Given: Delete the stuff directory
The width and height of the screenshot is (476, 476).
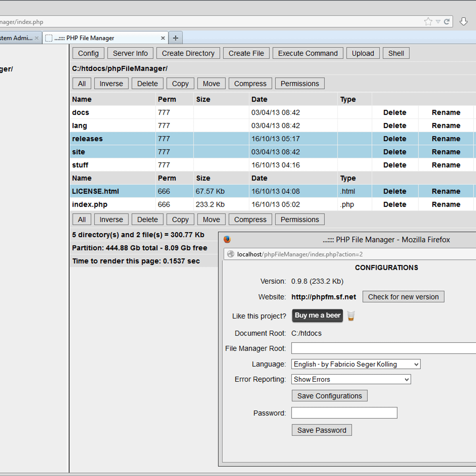Looking at the screenshot, I should (x=395, y=165).
